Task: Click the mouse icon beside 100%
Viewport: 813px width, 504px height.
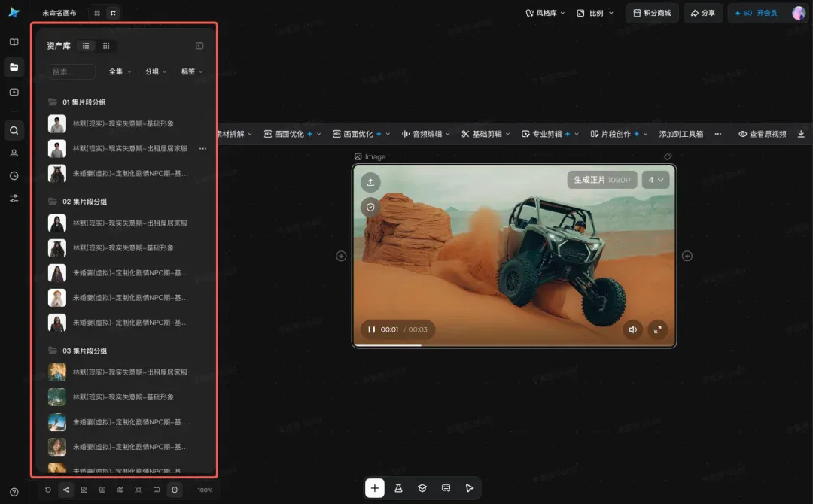Action: click(x=175, y=490)
